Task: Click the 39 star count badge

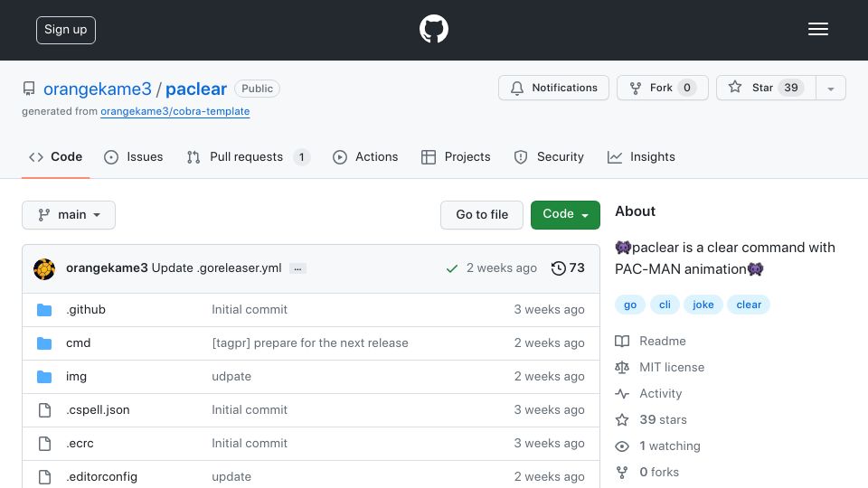Action: (x=791, y=88)
